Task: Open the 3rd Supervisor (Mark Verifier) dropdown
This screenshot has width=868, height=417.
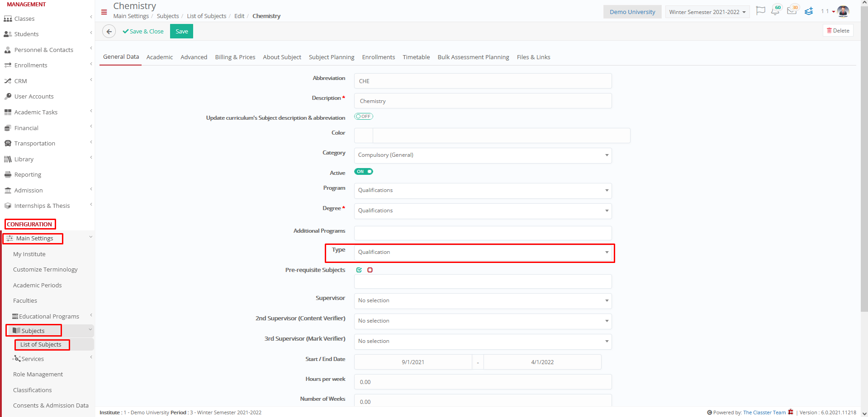Action: click(x=483, y=342)
